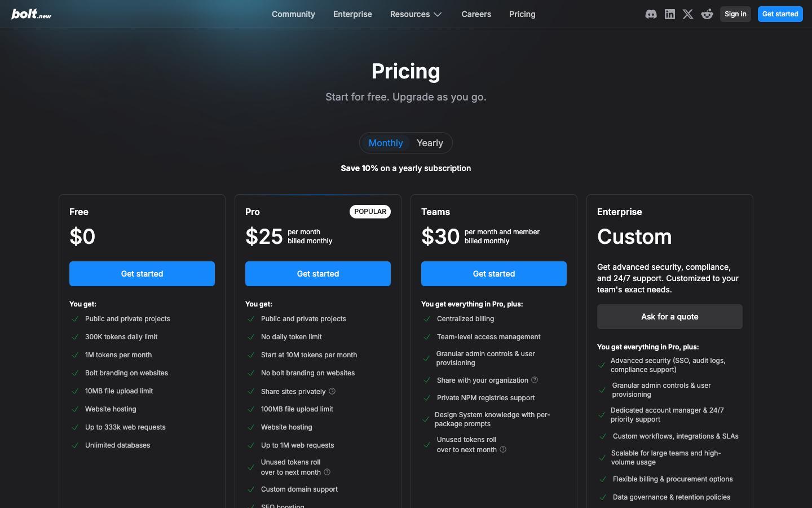Click Teams plan token rollover help icon
The image size is (812, 508).
[x=503, y=449]
